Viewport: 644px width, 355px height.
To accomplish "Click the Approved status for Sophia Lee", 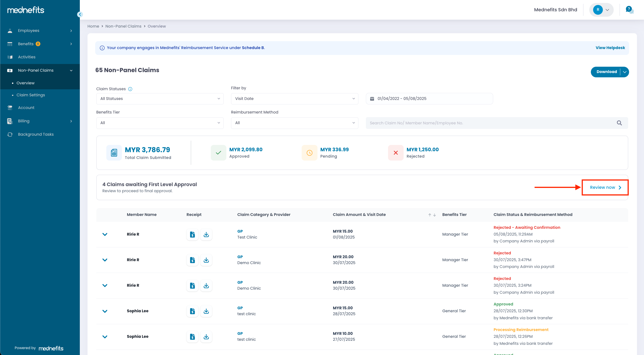I will 503,304.
